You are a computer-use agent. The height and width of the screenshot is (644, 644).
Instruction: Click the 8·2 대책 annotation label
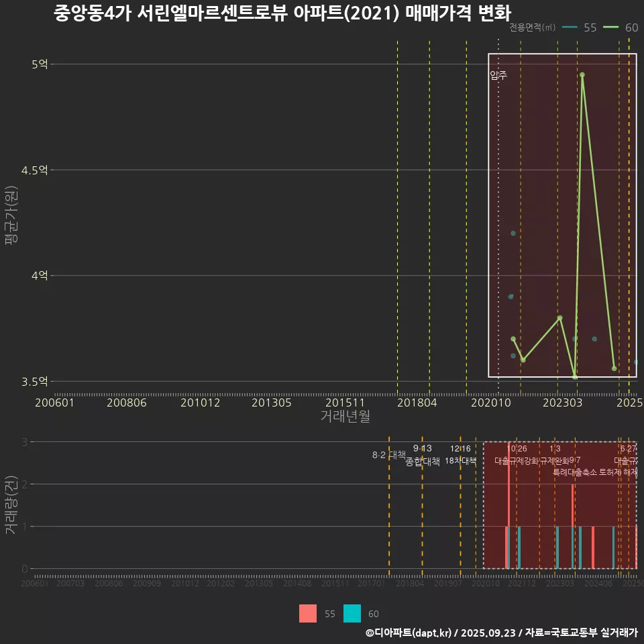click(x=390, y=455)
